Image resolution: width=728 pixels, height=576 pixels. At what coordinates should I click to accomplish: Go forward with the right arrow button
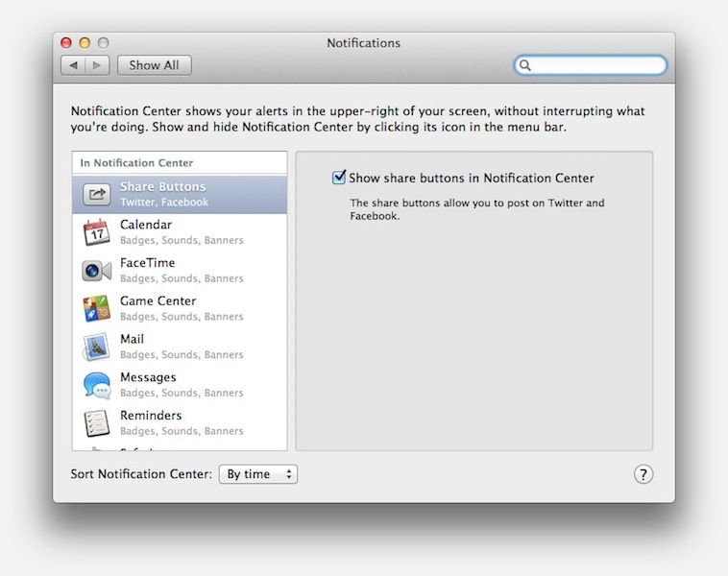pos(98,65)
